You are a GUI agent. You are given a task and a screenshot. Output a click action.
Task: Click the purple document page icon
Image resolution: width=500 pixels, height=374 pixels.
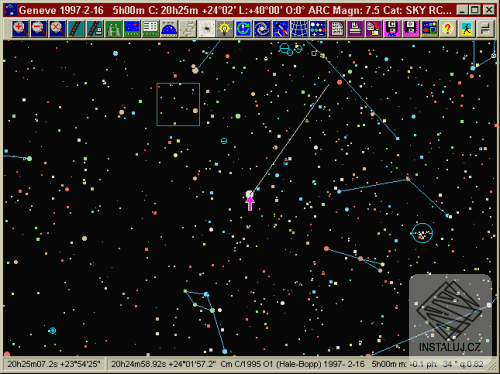tap(337, 29)
